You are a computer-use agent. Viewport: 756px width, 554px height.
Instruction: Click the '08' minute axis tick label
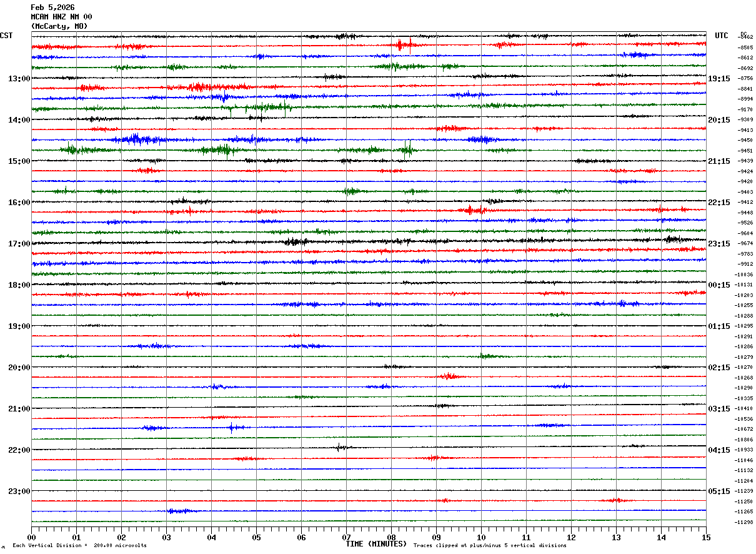pos(392,537)
